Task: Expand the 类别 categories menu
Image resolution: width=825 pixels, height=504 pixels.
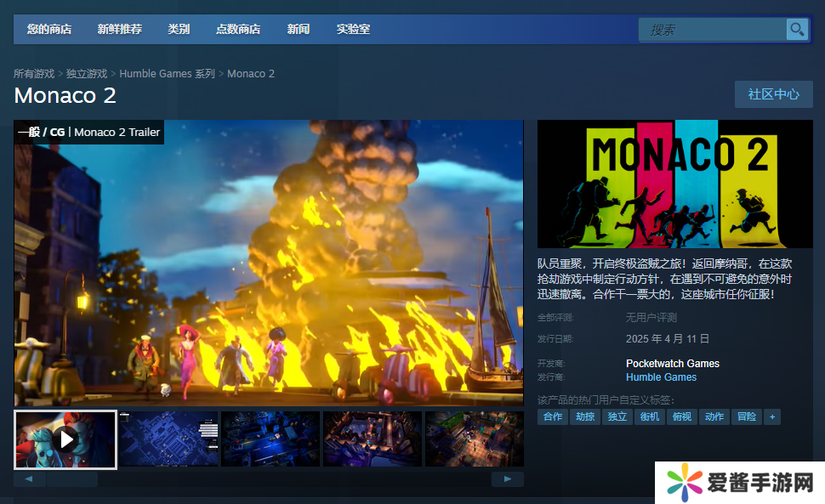Action: click(x=179, y=30)
